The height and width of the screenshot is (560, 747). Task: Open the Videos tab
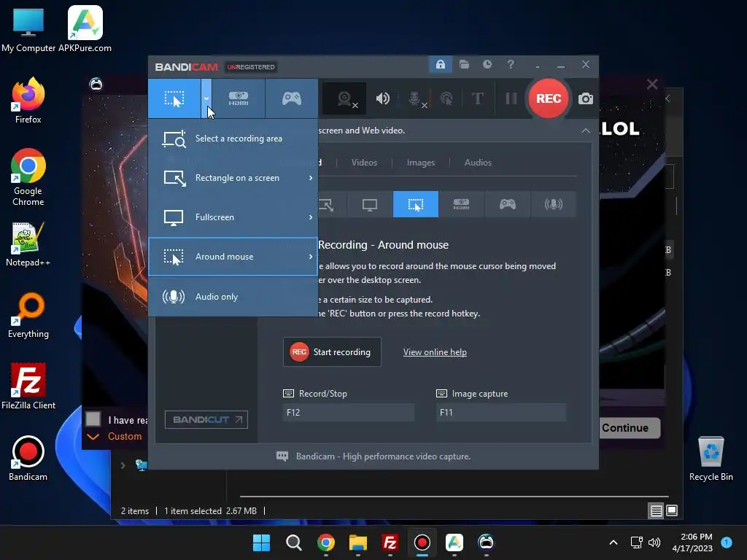pos(364,163)
